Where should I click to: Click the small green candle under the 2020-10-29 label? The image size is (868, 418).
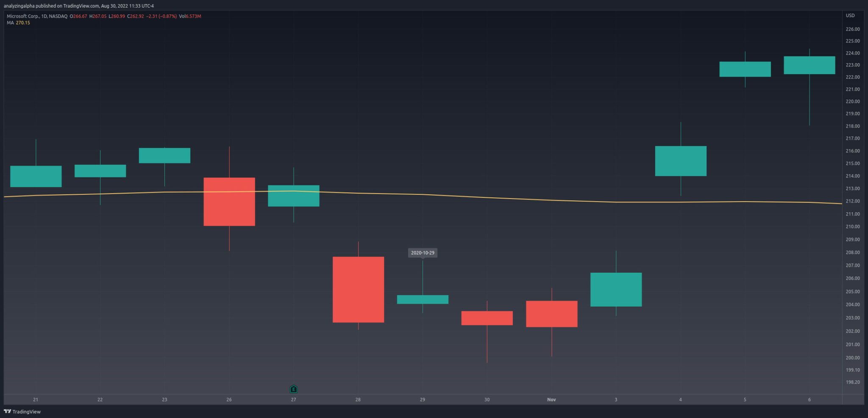pyautogui.click(x=423, y=299)
